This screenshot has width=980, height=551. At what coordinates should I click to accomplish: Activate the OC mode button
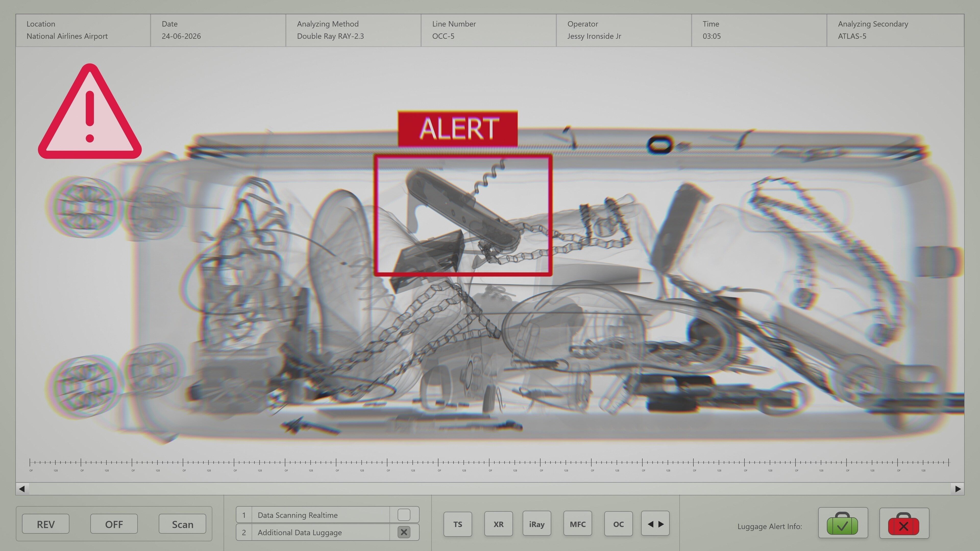pyautogui.click(x=618, y=524)
